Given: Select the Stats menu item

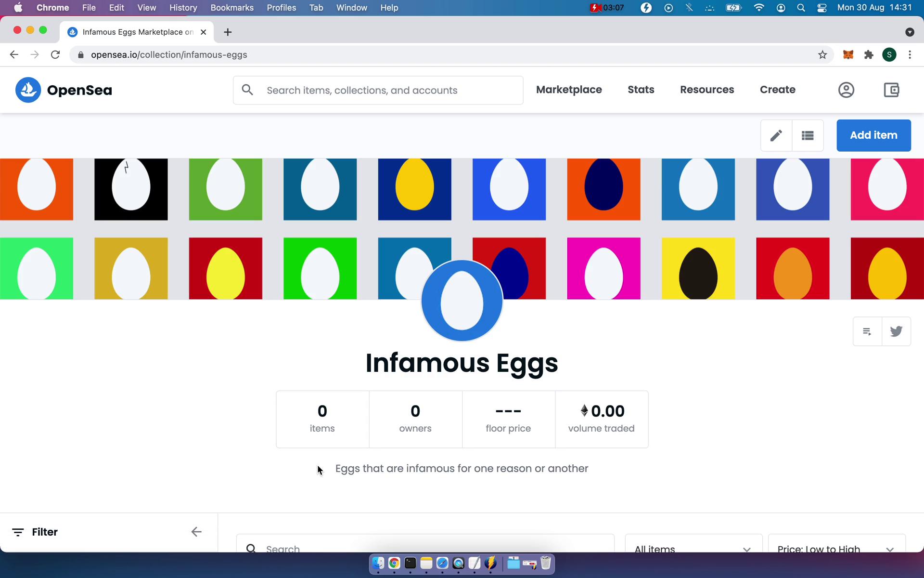Looking at the screenshot, I should 641,89.
